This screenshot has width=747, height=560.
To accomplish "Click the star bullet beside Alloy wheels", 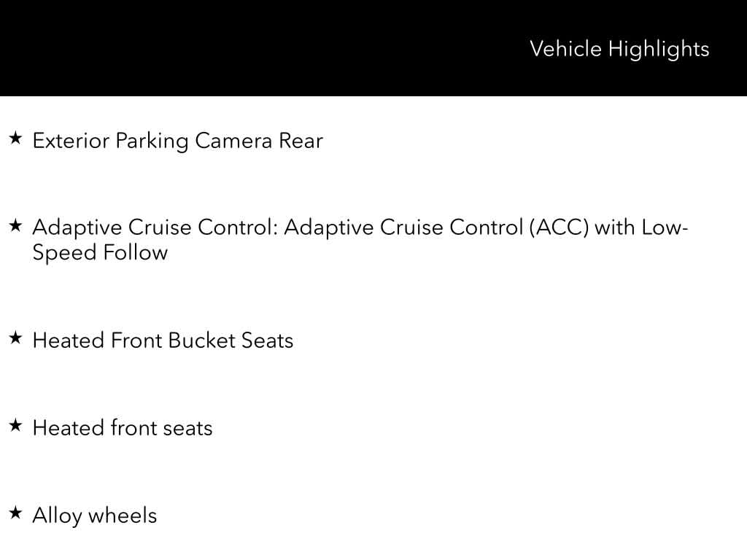I will click(x=15, y=513).
